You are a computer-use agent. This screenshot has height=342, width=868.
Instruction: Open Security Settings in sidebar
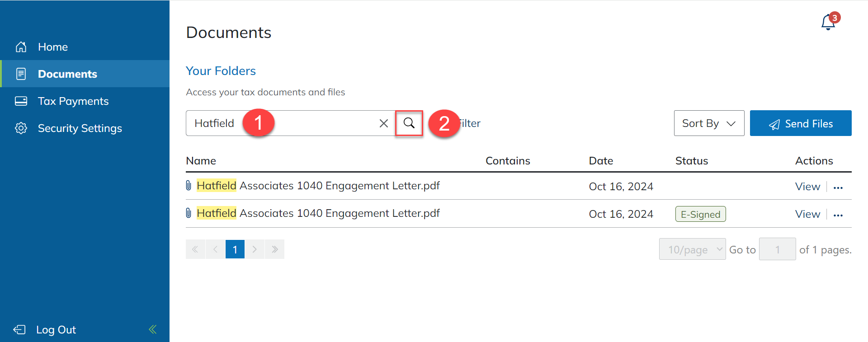[80, 128]
